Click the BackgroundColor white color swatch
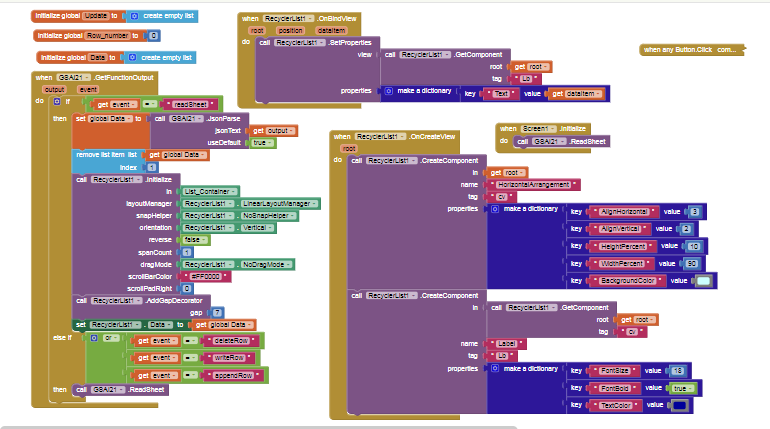 [703, 281]
